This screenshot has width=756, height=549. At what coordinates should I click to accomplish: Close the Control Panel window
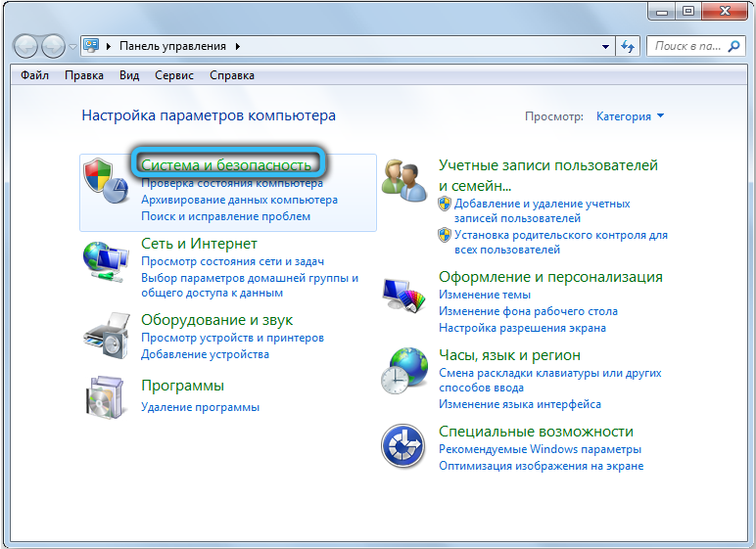point(725,11)
